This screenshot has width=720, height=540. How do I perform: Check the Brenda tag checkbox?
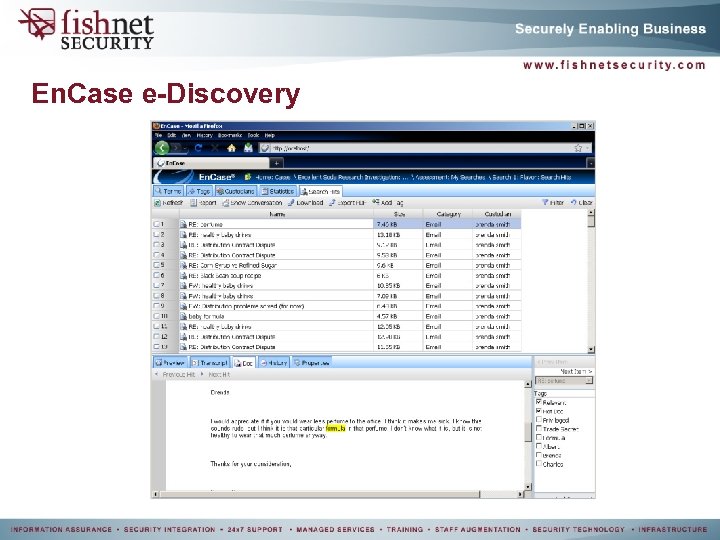[x=539, y=455]
